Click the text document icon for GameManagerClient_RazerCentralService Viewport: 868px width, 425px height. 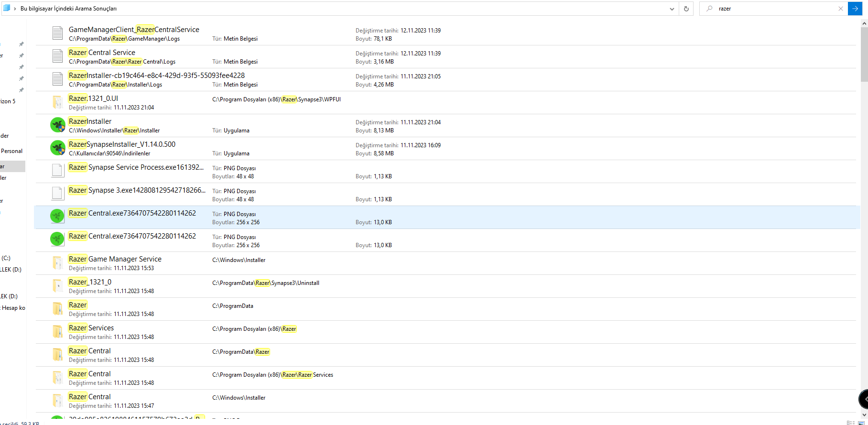pyautogui.click(x=57, y=33)
